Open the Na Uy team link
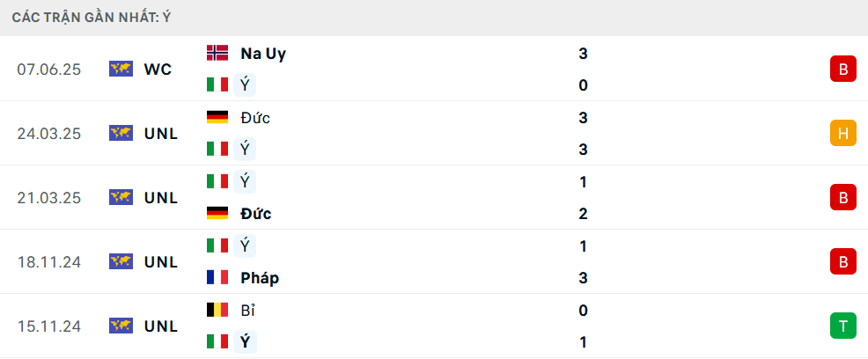The image size is (868, 359). [263, 54]
